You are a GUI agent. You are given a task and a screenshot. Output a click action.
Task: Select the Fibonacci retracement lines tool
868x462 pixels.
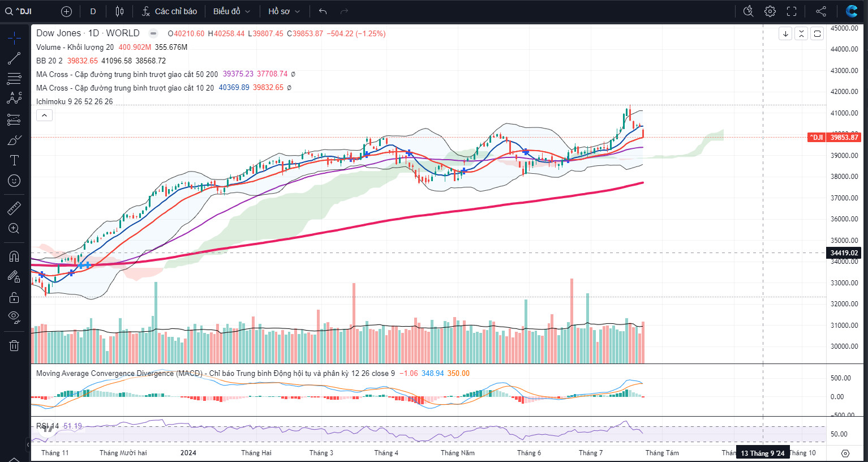[x=14, y=78]
